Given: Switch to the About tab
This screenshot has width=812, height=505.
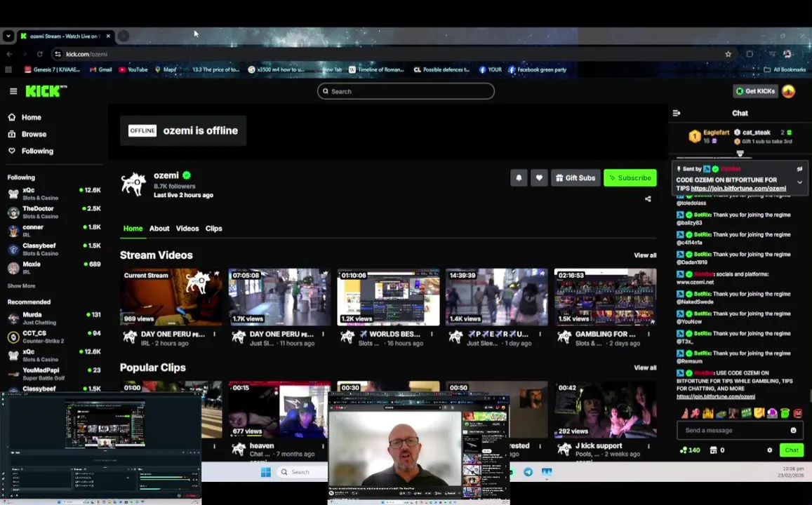Looking at the screenshot, I should click(x=159, y=228).
